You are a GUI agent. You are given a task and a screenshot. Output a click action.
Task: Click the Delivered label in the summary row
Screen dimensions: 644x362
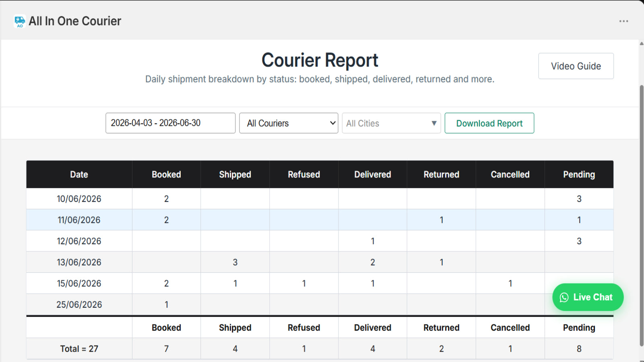click(x=373, y=327)
